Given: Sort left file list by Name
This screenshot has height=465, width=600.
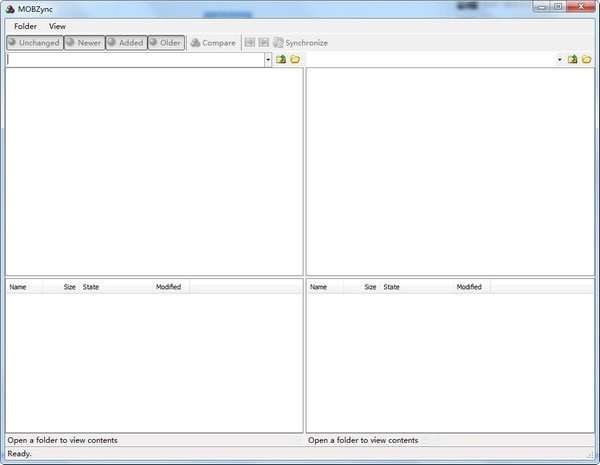Looking at the screenshot, I should 24,287.
